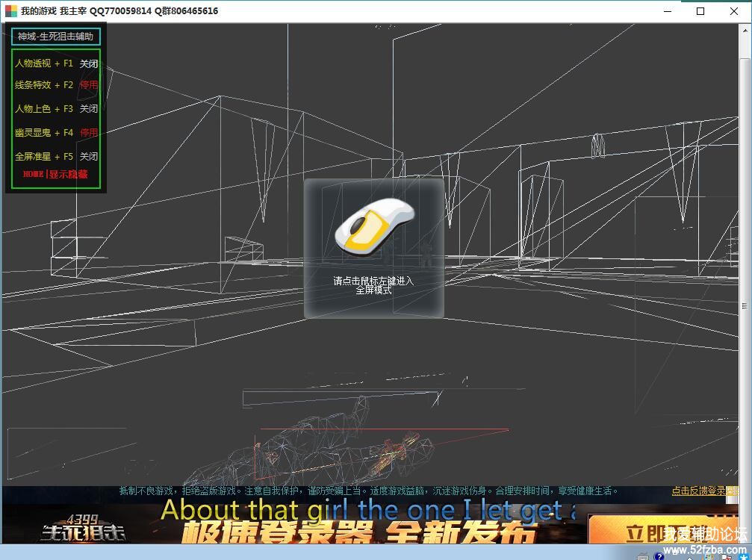Click the 全屏准星 label text
The height and width of the screenshot is (560, 752).
[33, 156]
